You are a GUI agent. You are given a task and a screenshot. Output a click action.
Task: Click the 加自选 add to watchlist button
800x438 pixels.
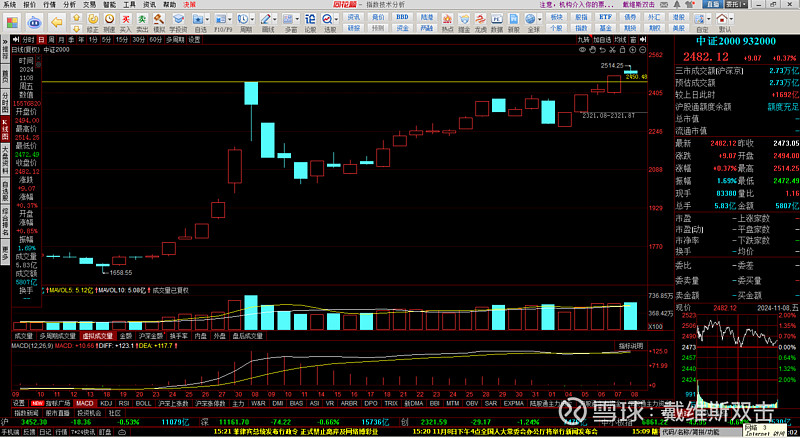tap(602, 40)
